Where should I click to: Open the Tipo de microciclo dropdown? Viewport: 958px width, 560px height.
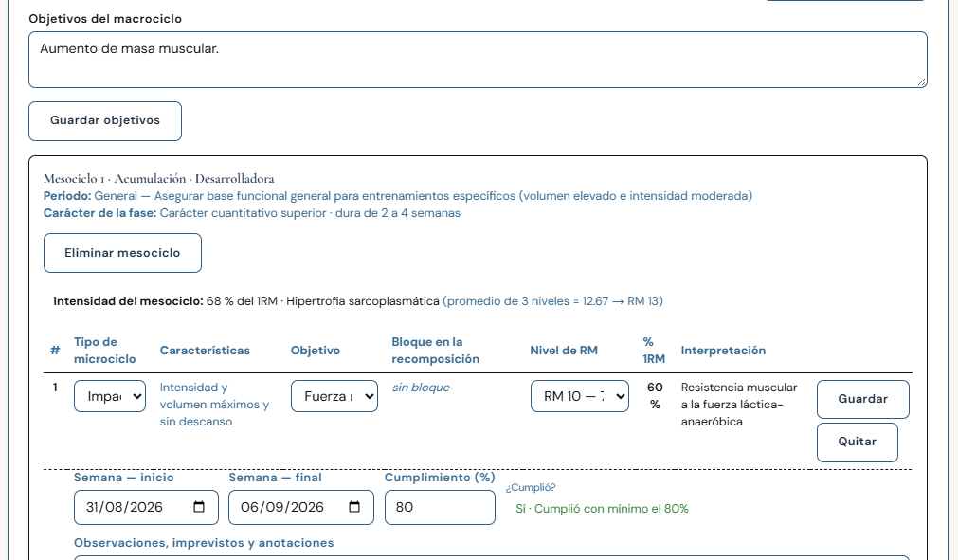pos(110,396)
